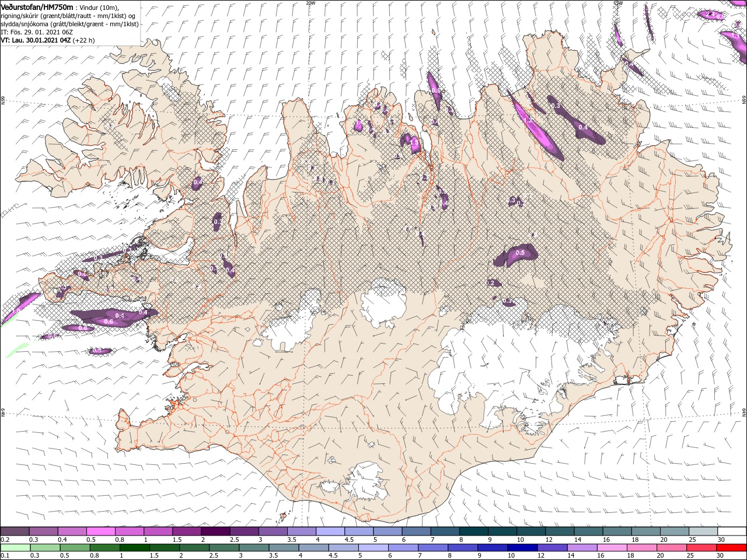747x560 pixels.
Task: Click the 'Veðurstofan/HM750m' title text
Action: pos(37,7)
